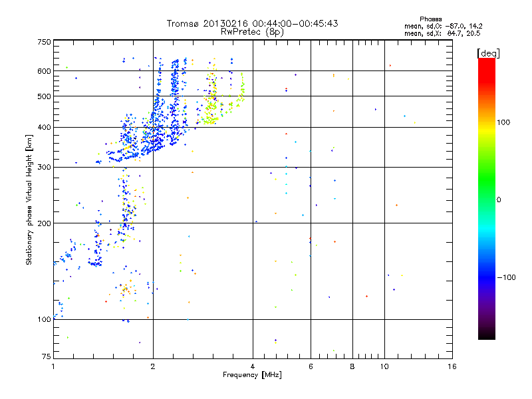Click the plot title 'Tromsø 20130216 00:44:00-00:45:43'
The height and width of the screenshot is (399, 532).
252,23
